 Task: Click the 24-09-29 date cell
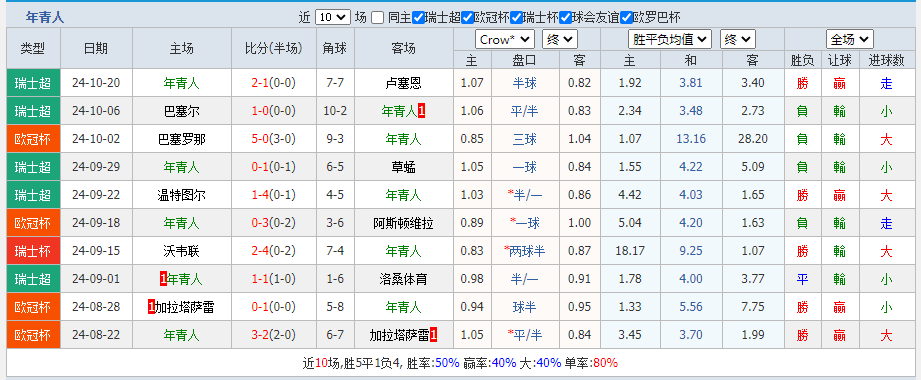pos(96,167)
